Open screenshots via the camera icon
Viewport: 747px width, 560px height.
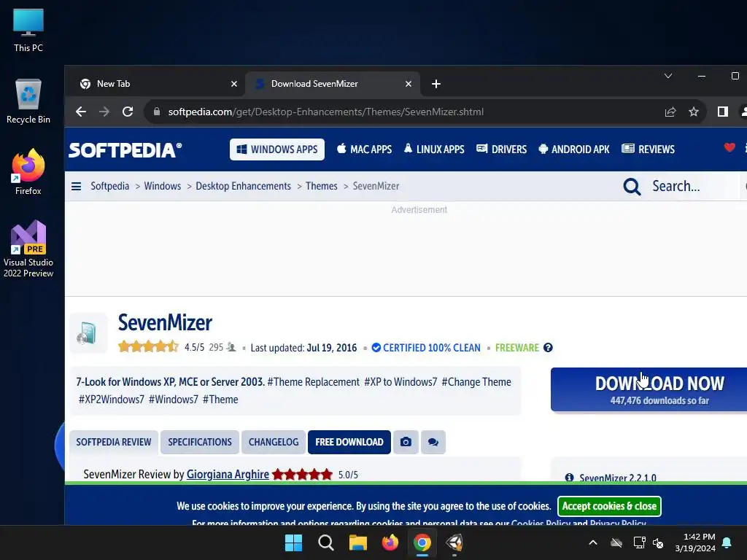(406, 442)
